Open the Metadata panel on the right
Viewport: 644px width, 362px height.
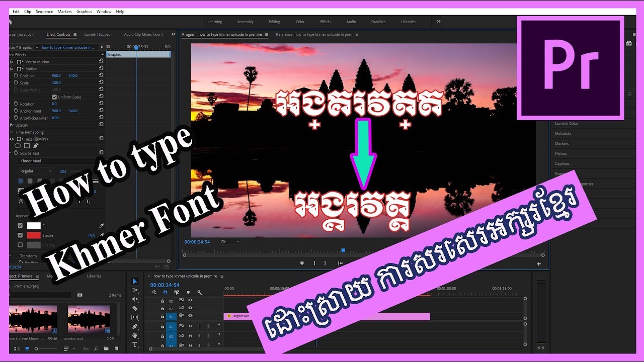(562, 134)
